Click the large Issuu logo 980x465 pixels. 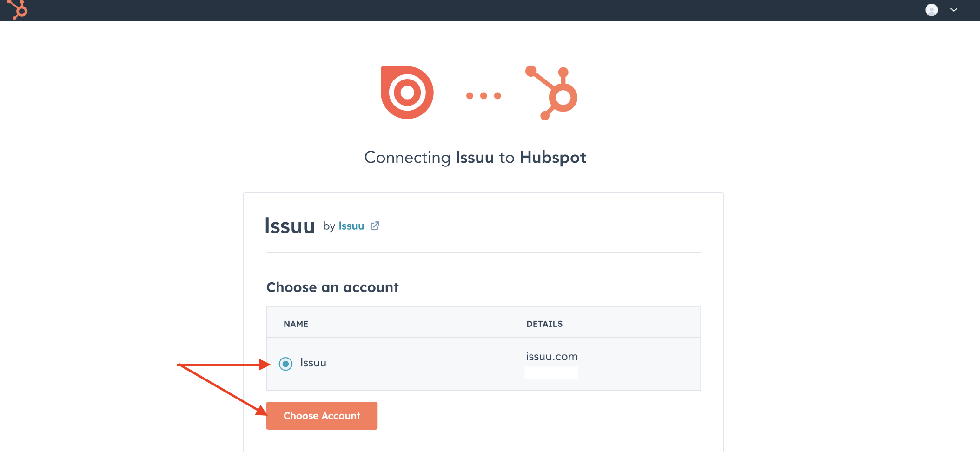[x=407, y=93]
